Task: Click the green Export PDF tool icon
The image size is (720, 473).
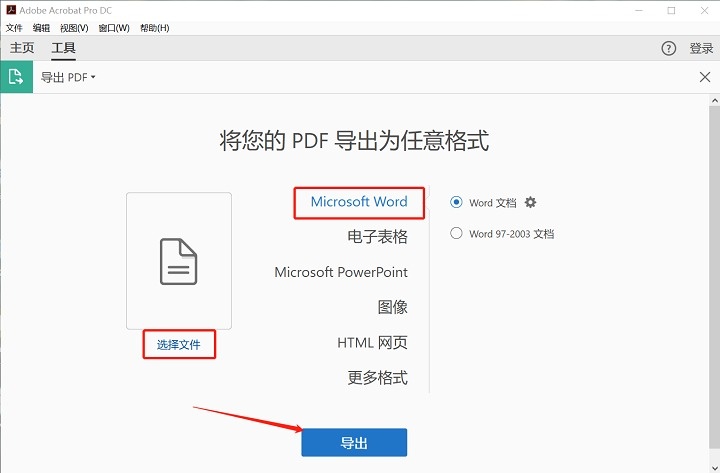Action: pyautogui.click(x=16, y=77)
